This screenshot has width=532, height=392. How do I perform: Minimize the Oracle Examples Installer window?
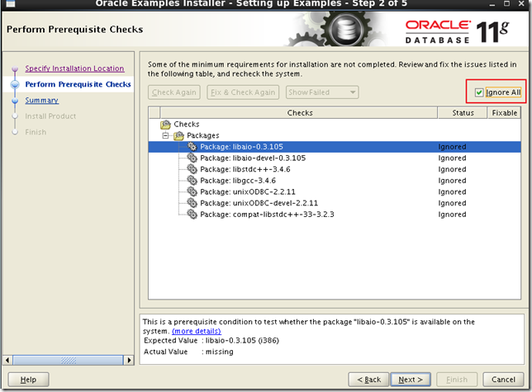coord(492,4)
